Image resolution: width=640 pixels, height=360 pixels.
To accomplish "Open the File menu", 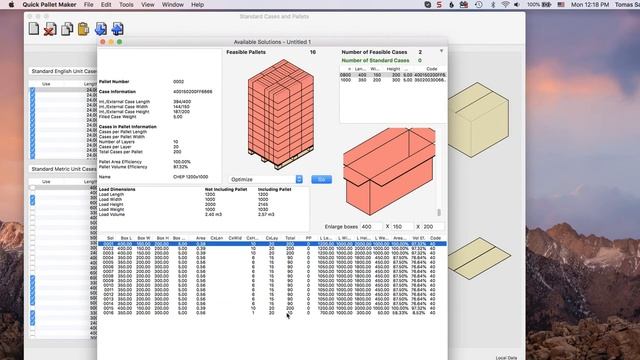I will [88, 4].
